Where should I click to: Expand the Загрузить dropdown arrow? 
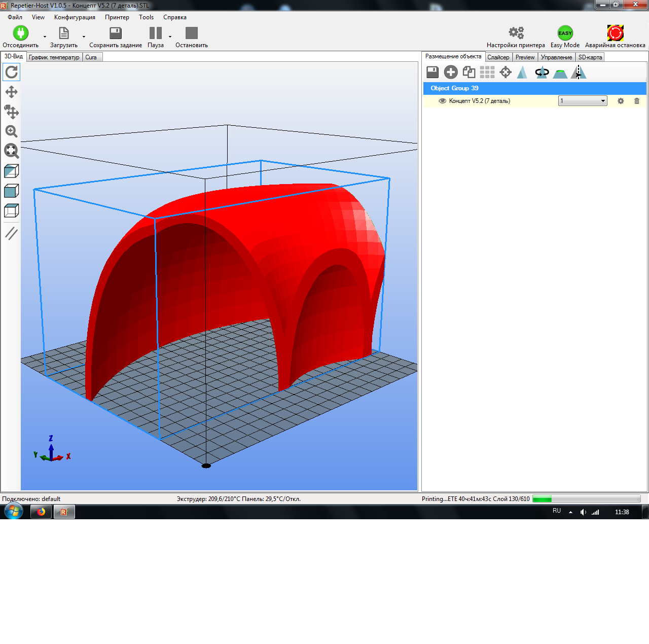[83, 37]
